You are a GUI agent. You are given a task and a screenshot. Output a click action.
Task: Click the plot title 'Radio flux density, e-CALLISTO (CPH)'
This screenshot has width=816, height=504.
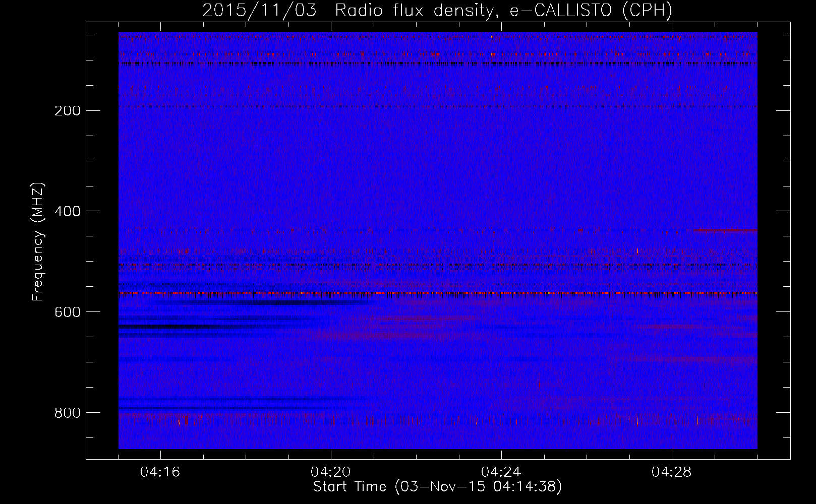point(503,11)
